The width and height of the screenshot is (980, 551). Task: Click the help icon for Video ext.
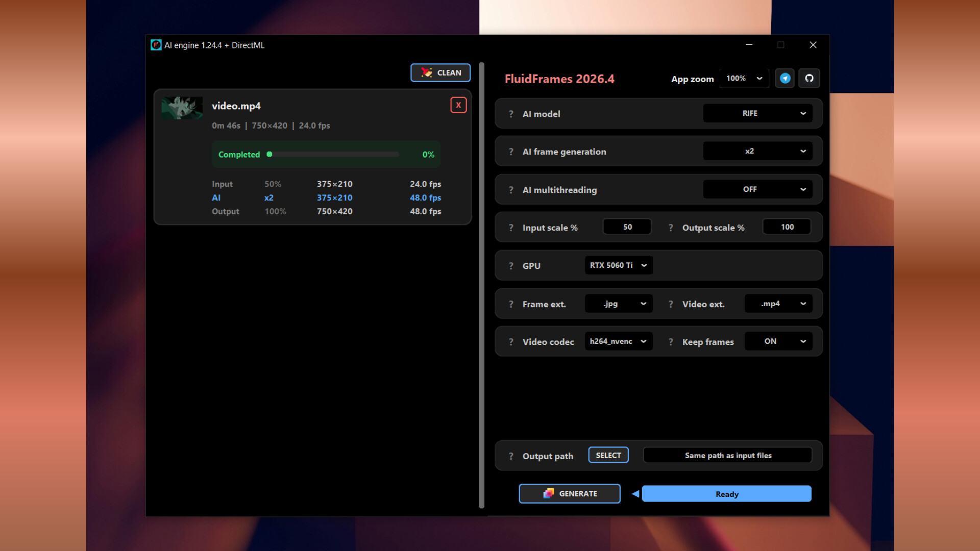tap(671, 304)
